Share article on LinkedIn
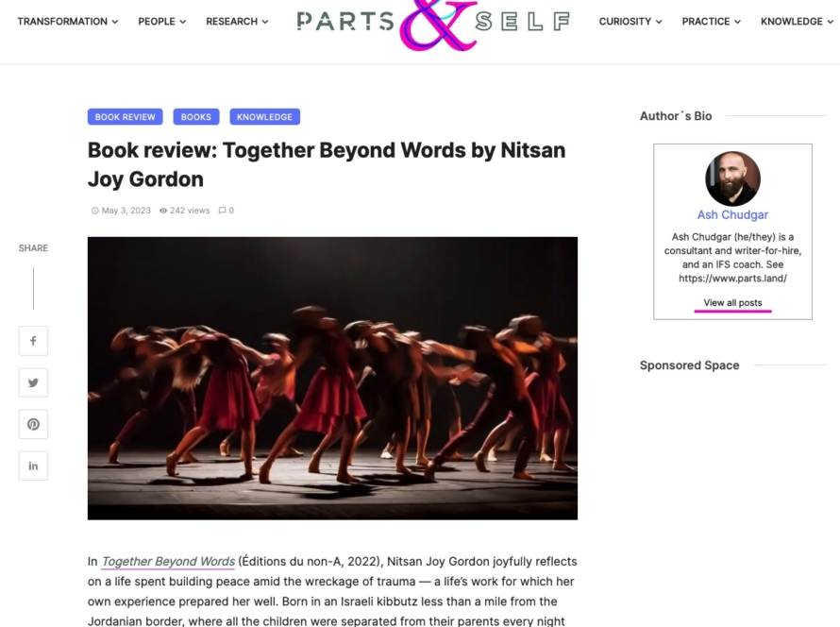The height and width of the screenshot is (627, 840). click(x=33, y=466)
